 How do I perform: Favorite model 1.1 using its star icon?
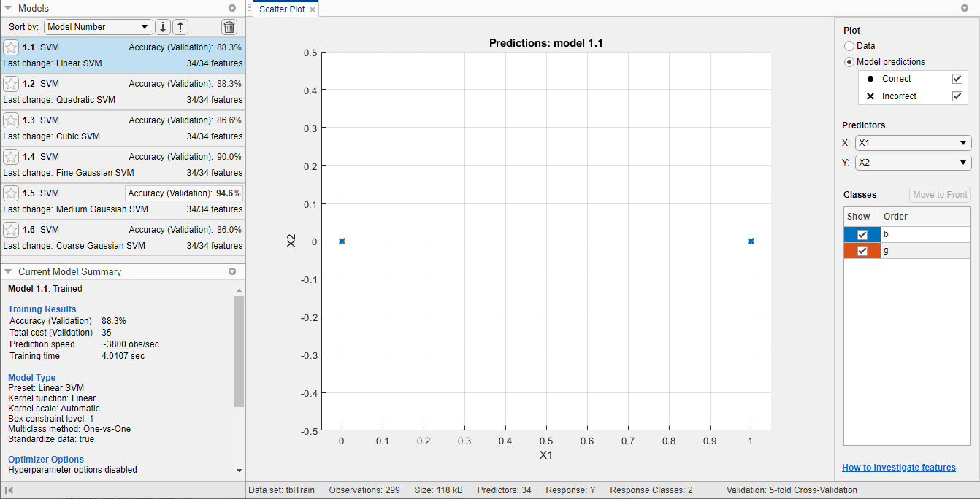coord(11,47)
